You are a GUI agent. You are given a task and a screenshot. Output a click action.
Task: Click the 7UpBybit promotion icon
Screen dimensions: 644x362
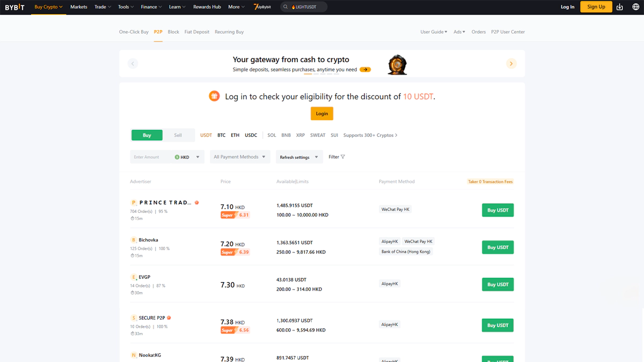[261, 7]
